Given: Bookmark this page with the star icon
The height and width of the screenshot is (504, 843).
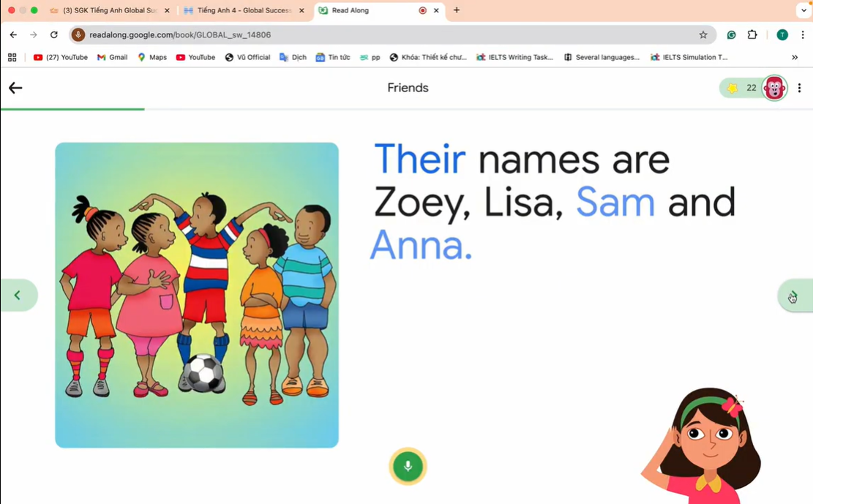Looking at the screenshot, I should coord(702,35).
